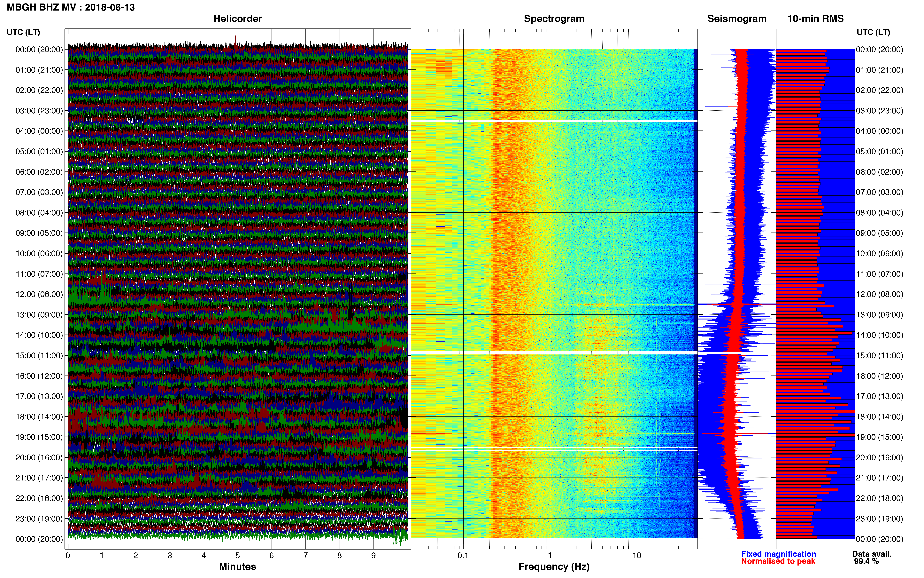Click '11:00 (07:00)' label next to RMS panel
Viewport: 924px width, 578px height.
tap(880, 274)
